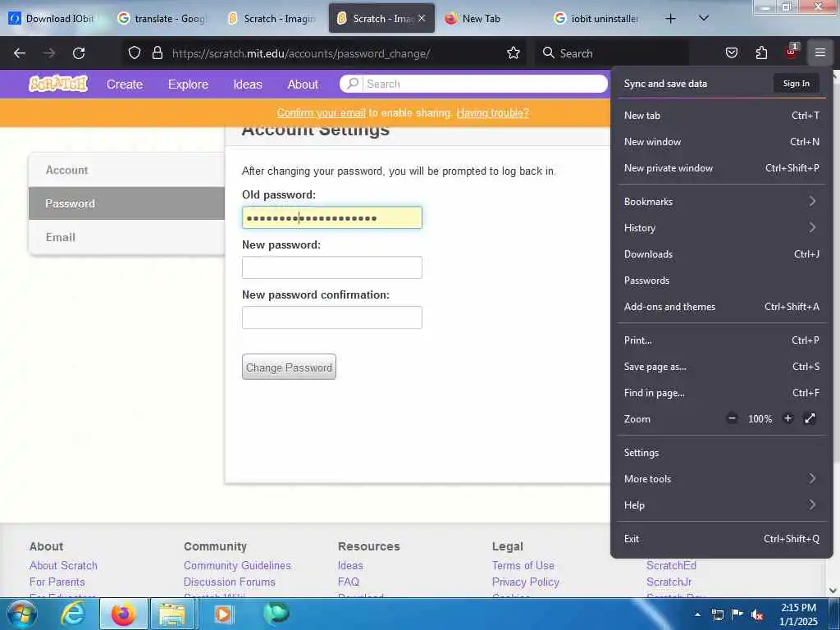Select Email settings sidebar tab
840x630 pixels.
(126, 237)
